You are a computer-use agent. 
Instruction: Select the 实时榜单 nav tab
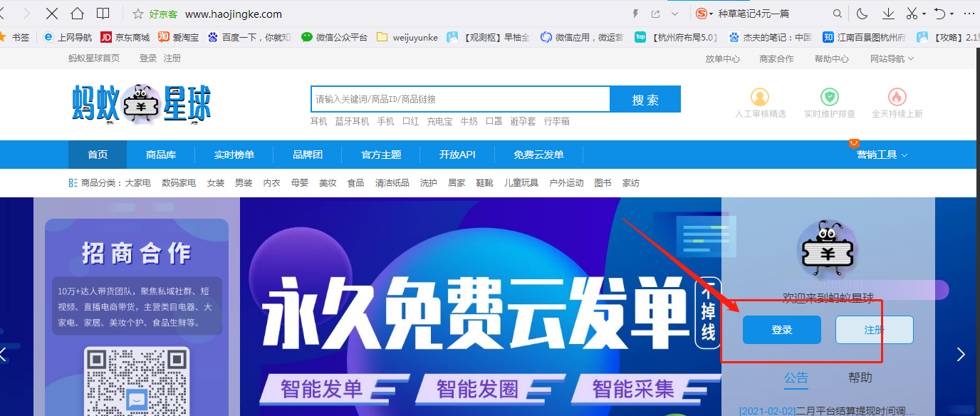pyautogui.click(x=234, y=155)
